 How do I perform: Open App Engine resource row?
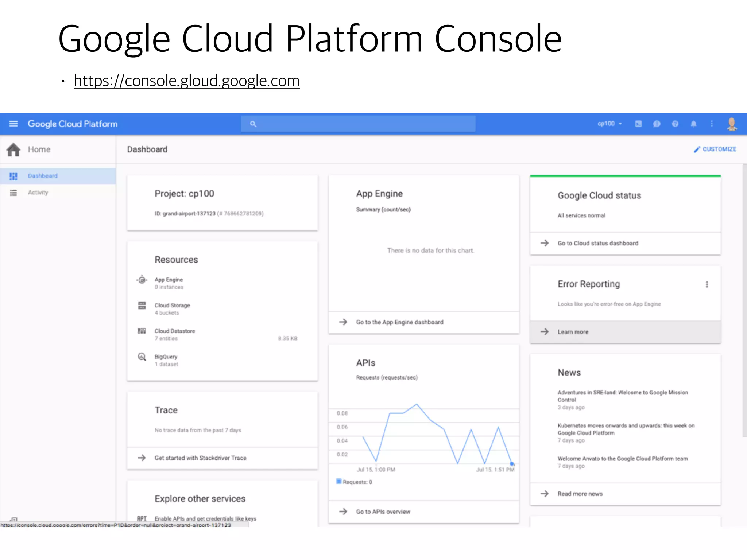point(222,283)
